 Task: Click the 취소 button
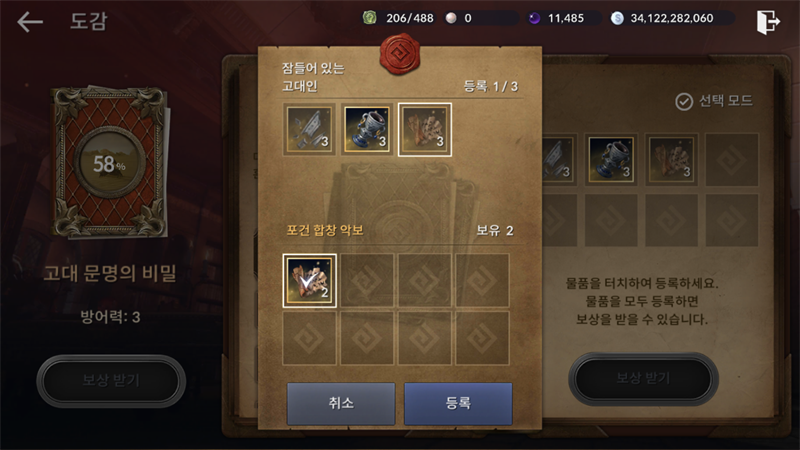[x=341, y=403]
